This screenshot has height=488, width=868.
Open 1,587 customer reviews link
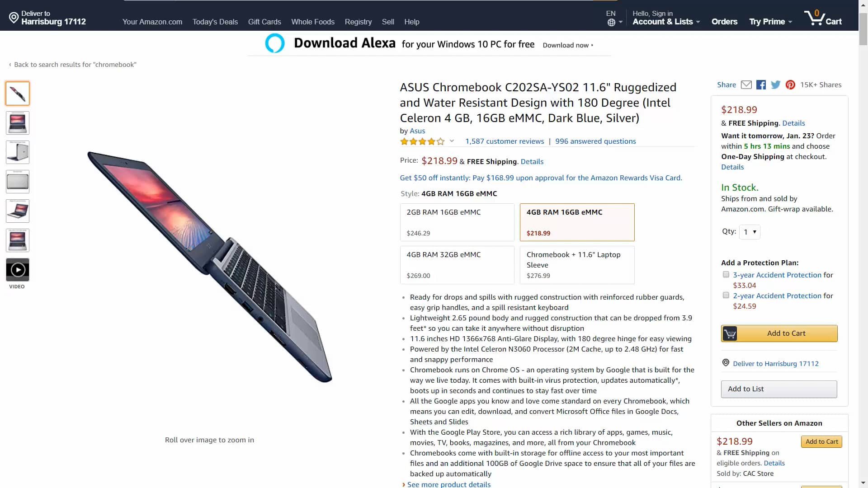coord(504,141)
